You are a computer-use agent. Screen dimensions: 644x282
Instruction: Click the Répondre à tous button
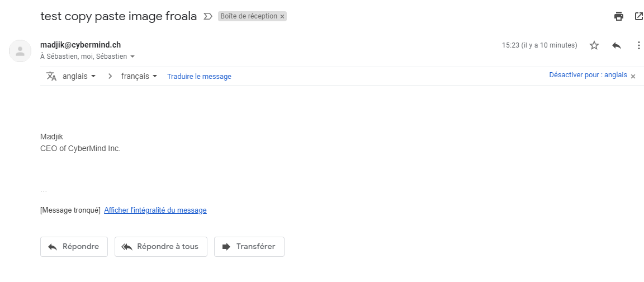pyautogui.click(x=160, y=247)
